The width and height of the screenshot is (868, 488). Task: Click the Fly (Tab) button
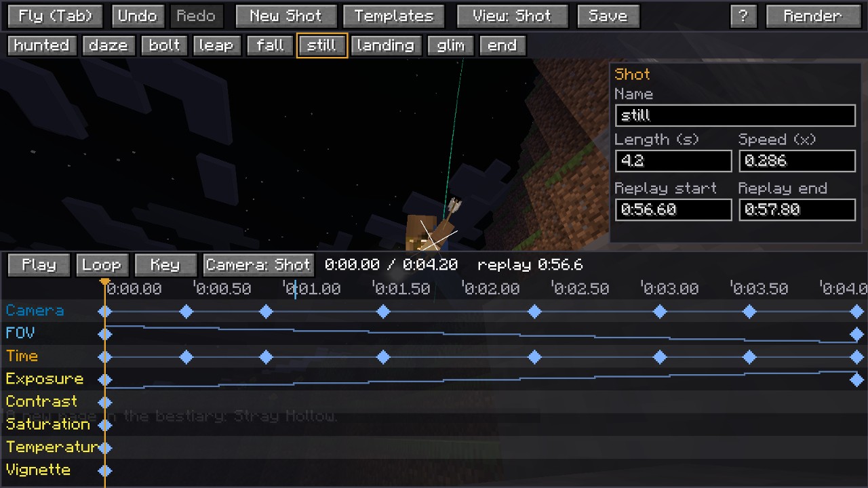coord(56,16)
